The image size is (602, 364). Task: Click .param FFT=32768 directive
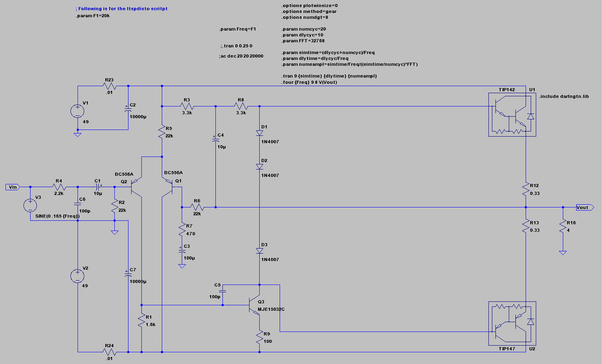click(x=303, y=41)
